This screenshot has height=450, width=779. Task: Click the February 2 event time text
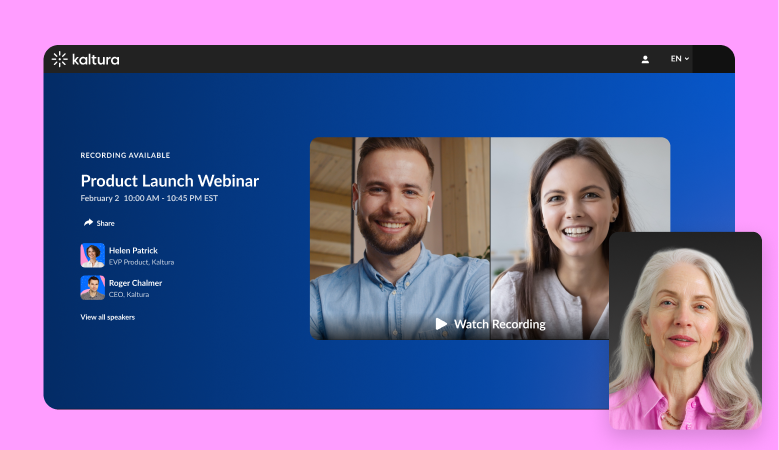(x=149, y=198)
